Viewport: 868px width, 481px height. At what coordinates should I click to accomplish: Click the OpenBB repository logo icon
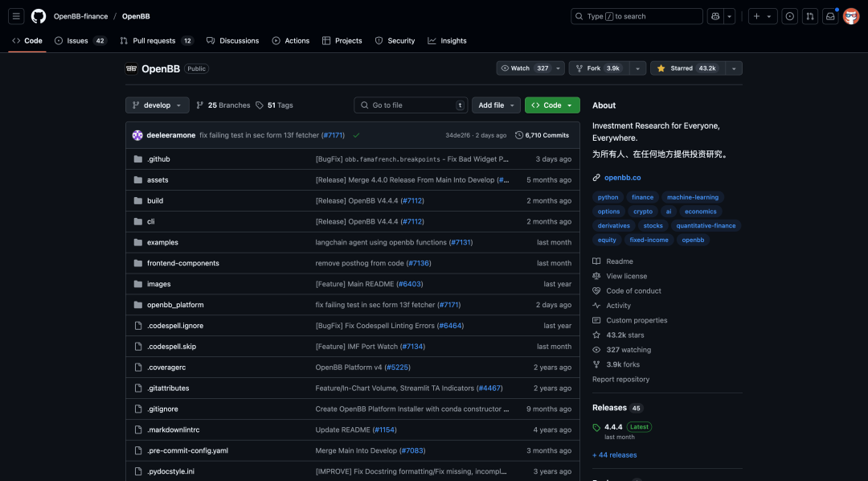131,68
